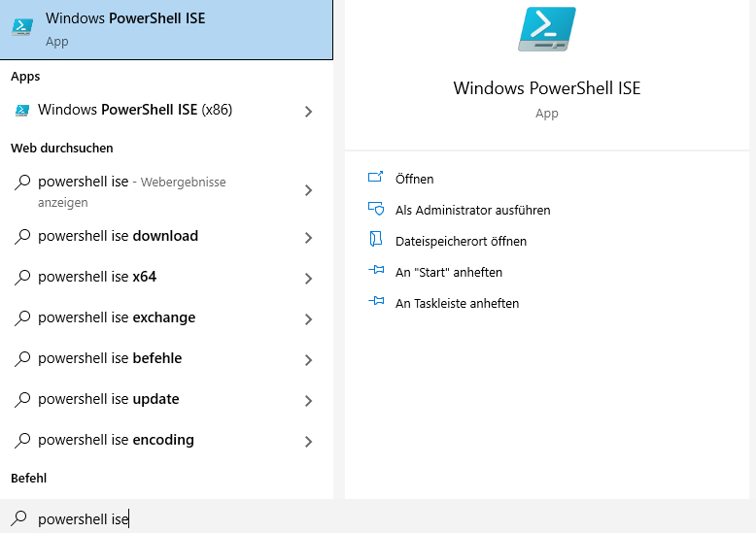Click the Dateispeicherort folder icon

click(x=376, y=239)
